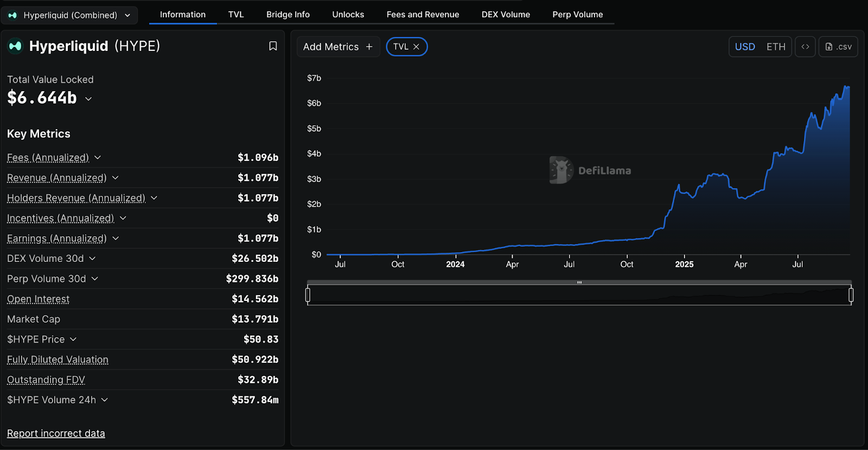Switch to the Fees and Revenue tab
This screenshot has width=868, height=450.
pos(423,15)
